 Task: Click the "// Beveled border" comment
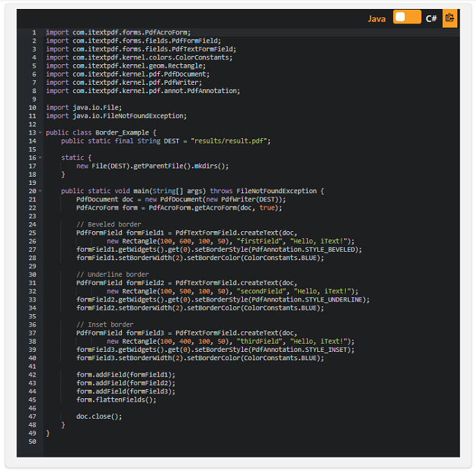[x=109, y=224]
